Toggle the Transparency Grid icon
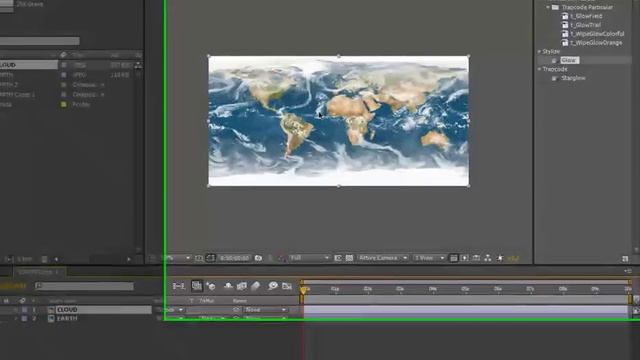 pyautogui.click(x=349, y=258)
